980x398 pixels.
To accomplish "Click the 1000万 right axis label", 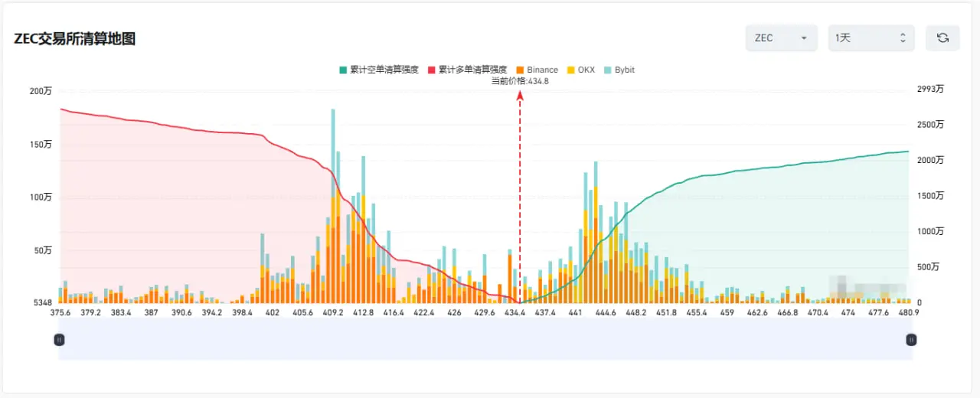I will click(x=930, y=231).
